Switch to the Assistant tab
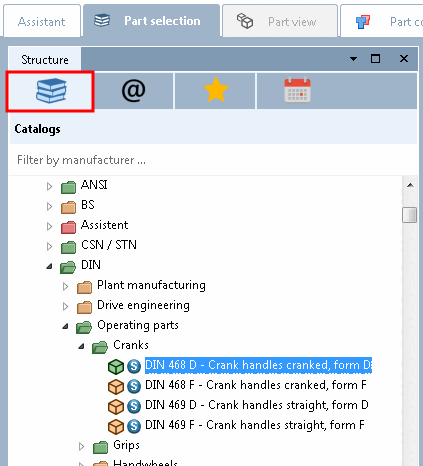Image resolution: width=423 pixels, height=466 pixels. tap(42, 22)
